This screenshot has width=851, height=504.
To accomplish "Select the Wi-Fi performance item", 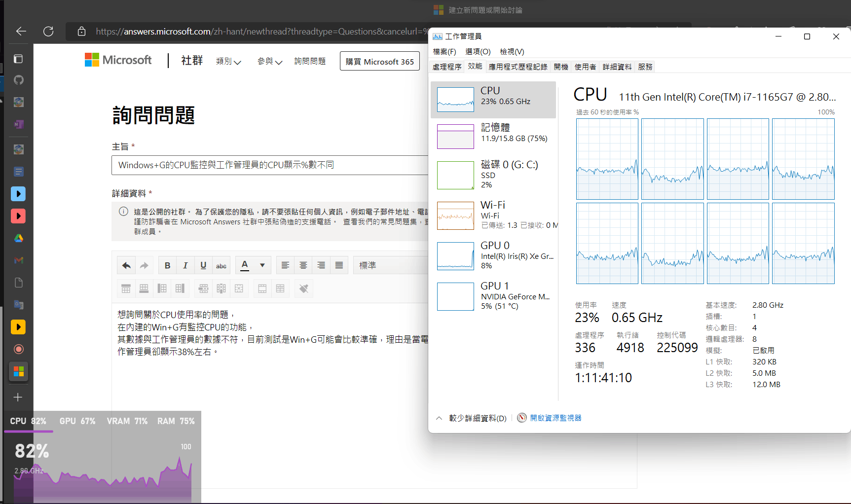I will pos(493,216).
